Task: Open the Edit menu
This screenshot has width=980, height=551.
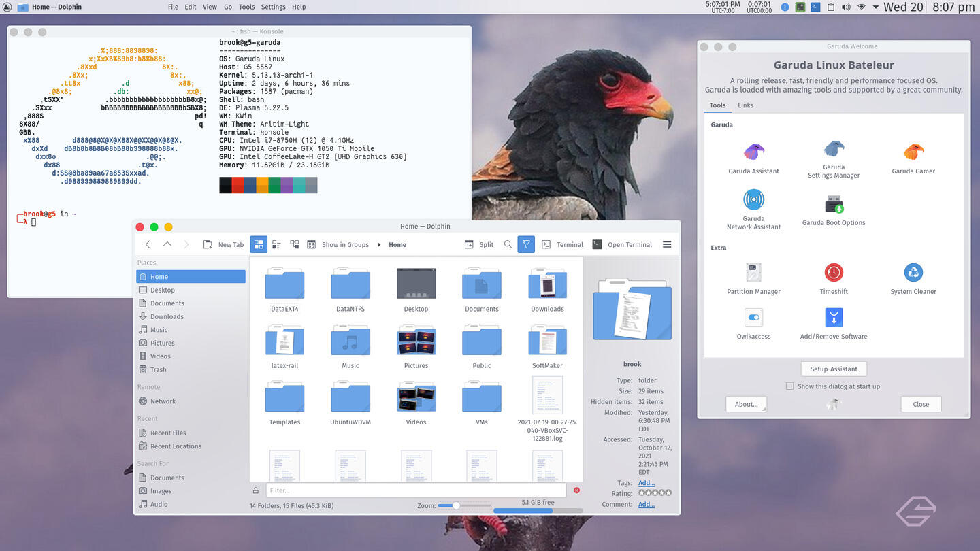Action: tap(191, 7)
